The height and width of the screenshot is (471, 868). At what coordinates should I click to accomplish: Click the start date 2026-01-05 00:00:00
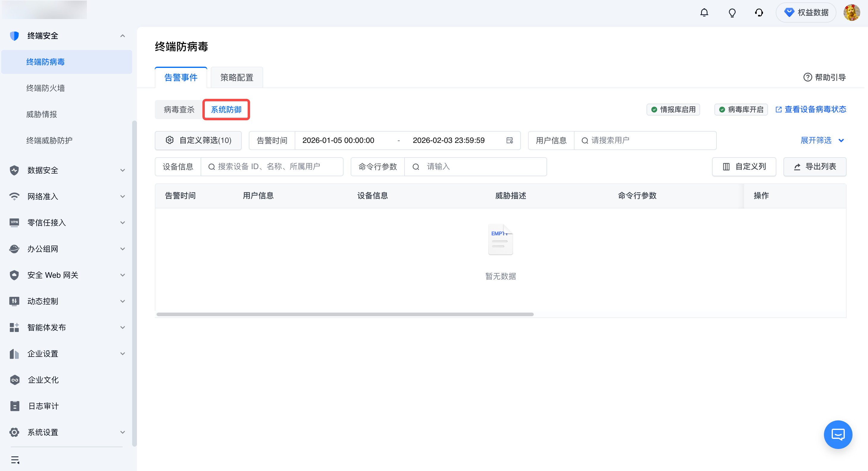click(x=338, y=140)
